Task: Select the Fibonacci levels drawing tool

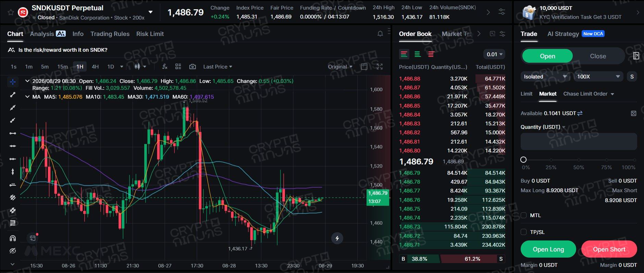Action: click(13, 223)
